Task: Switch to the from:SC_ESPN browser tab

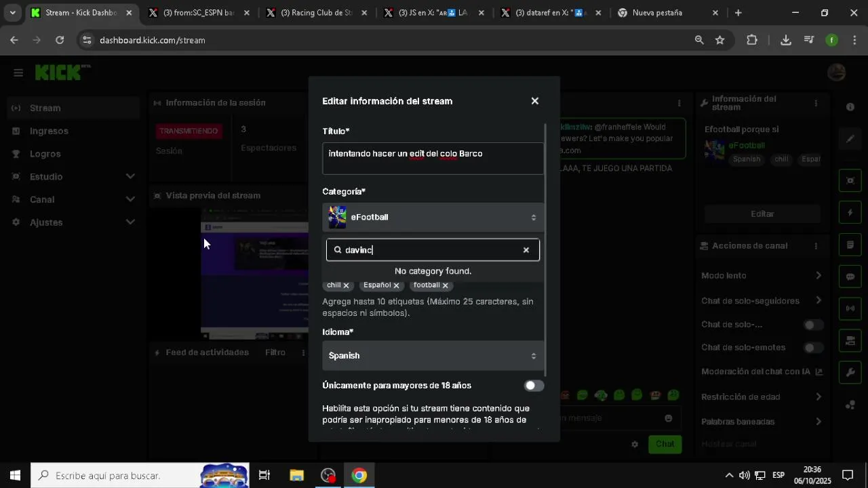Action: (x=200, y=13)
